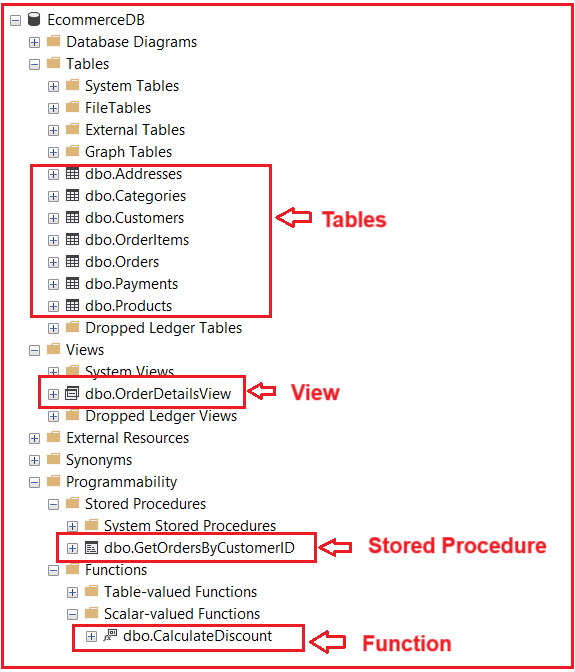Click the dbo.Addresses table grid icon
The height and width of the screenshot is (672, 575).
coord(72,174)
